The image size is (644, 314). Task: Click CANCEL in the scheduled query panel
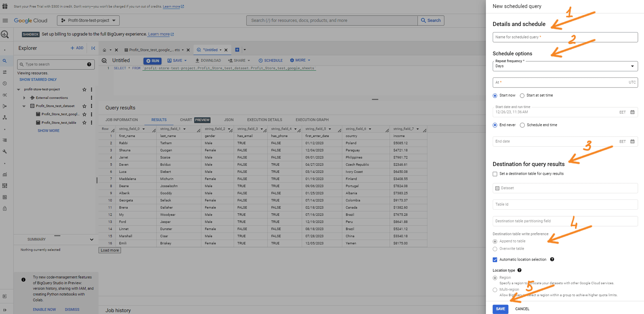coord(522,309)
